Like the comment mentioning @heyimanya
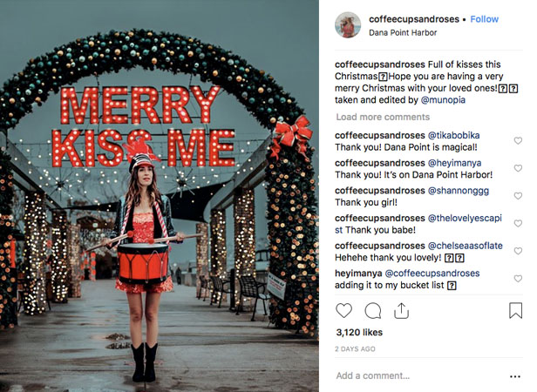The width and height of the screenshot is (537, 392). [518, 166]
